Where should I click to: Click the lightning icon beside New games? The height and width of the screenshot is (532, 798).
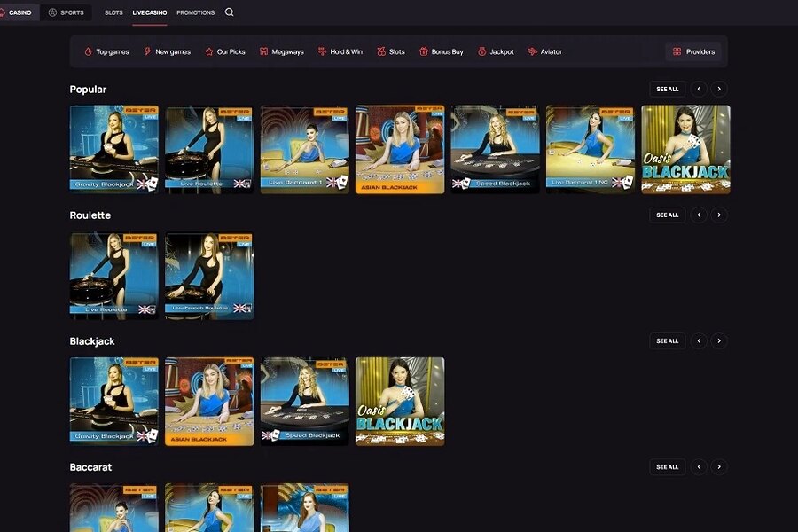pyautogui.click(x=147, y=51)
